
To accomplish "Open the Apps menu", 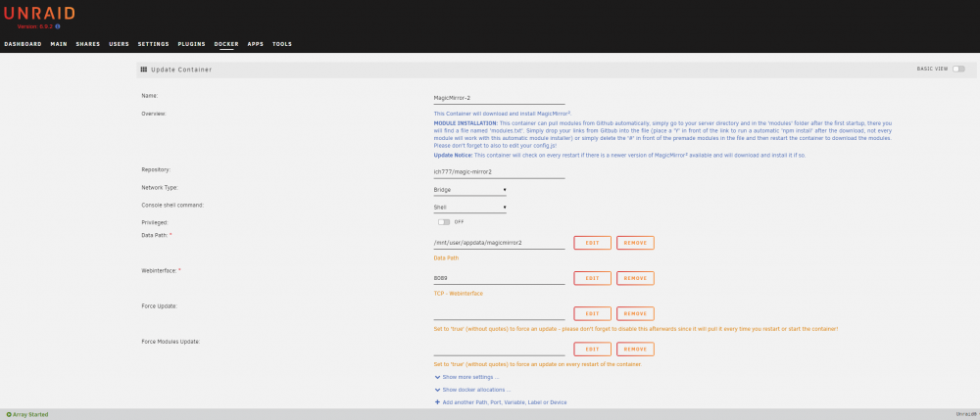I will [x=255, y=44].
